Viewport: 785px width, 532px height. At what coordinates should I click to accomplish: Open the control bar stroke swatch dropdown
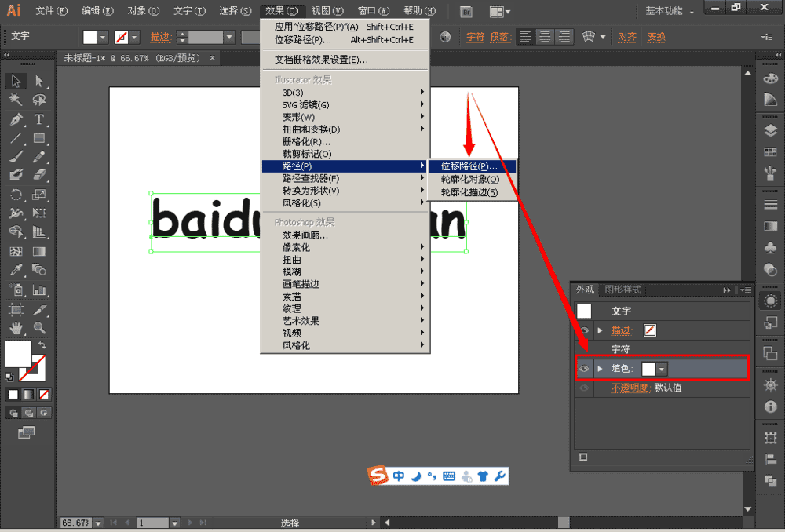[133, 38]
